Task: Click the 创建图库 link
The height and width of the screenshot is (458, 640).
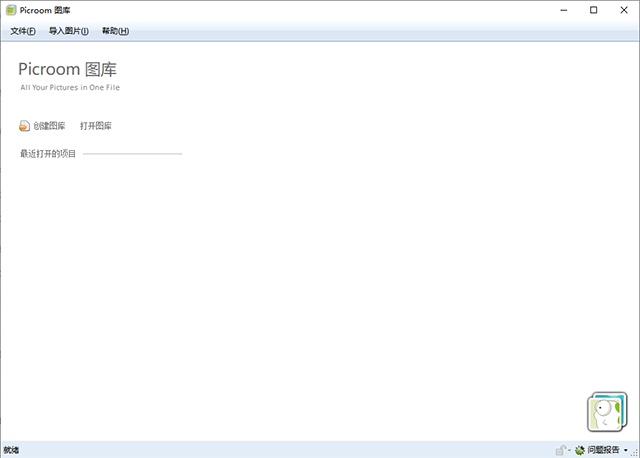Action: (49, 126)
